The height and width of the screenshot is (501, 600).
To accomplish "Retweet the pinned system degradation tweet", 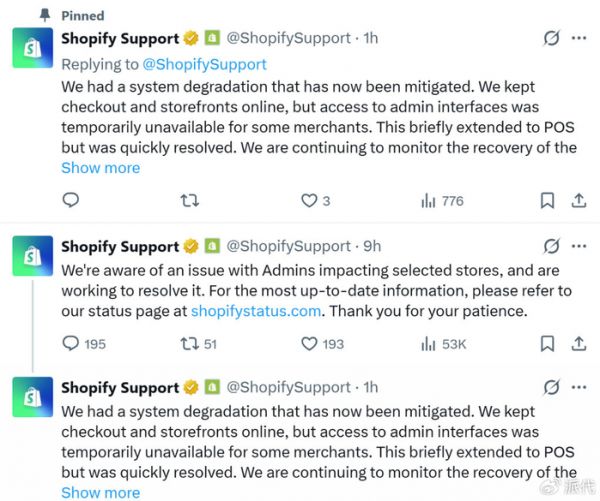I will click(x=189, y=200).
